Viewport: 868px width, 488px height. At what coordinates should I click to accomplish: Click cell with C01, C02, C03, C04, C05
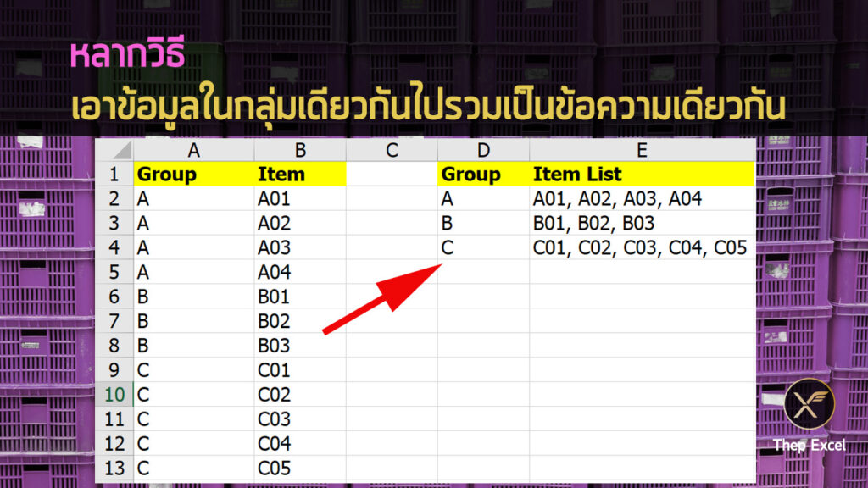click(x=642, y=248)
